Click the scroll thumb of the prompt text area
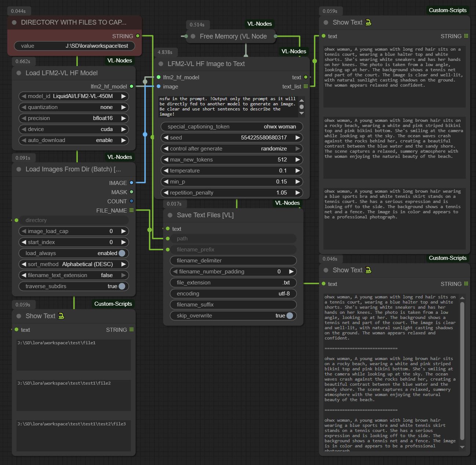Image resolution: width=476 pixels, height=465 pixels. click(x=301, y=107)
